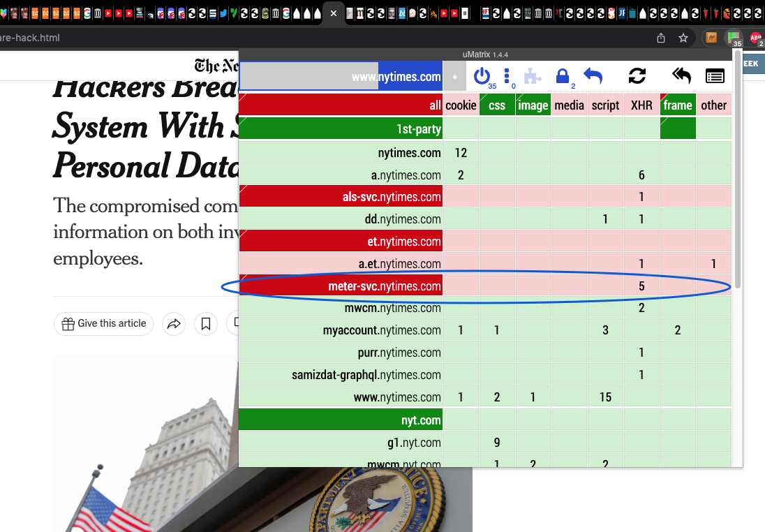Toggle uMatrix power button for this scope
The width and height of the screenshot is (765, 532).
482,76
